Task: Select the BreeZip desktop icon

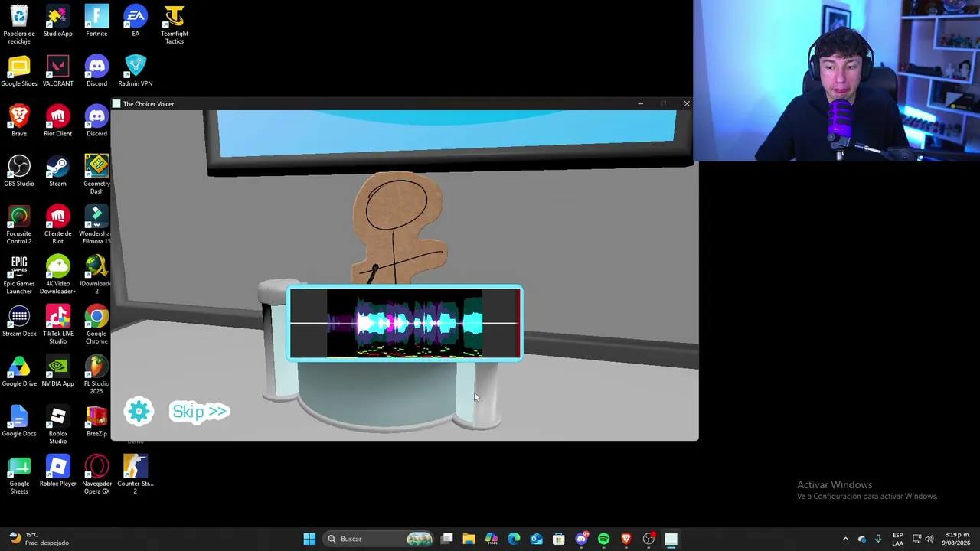Action: coord(96,422)
